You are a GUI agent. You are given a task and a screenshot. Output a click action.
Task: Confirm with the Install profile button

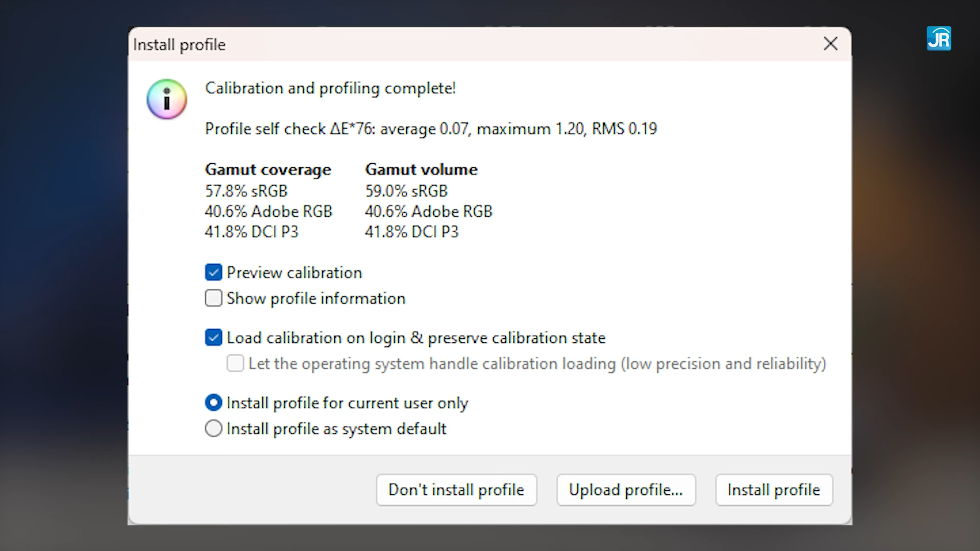point(774,490)
